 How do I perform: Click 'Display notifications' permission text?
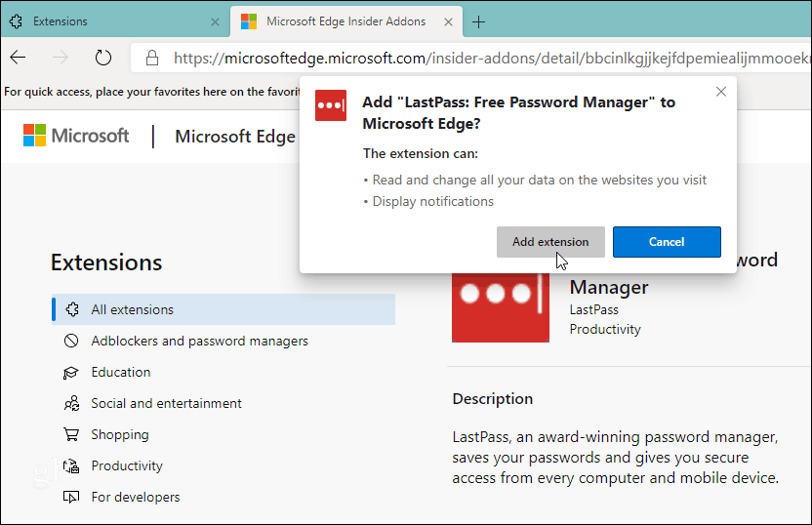click(x=433, y=201)
